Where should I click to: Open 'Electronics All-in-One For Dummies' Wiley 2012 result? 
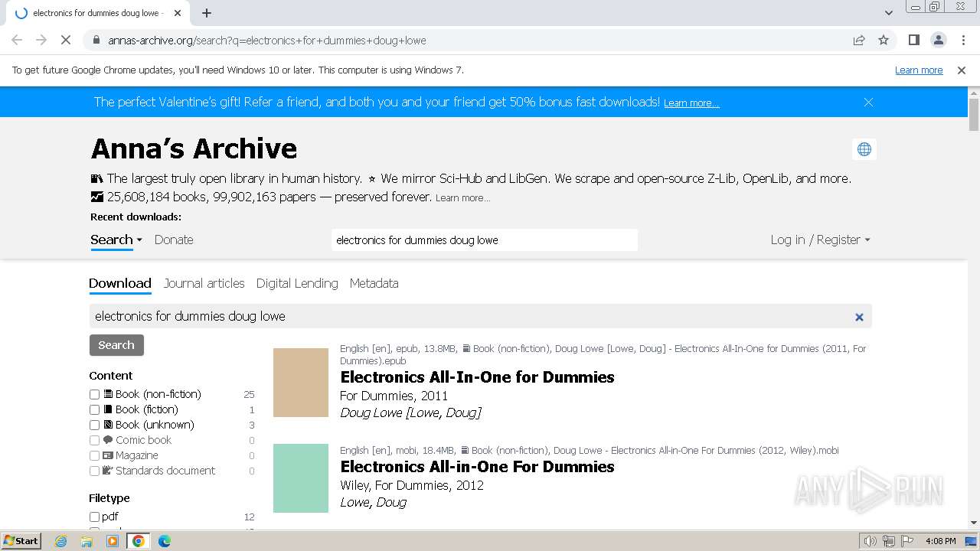[x=477, y=467]
